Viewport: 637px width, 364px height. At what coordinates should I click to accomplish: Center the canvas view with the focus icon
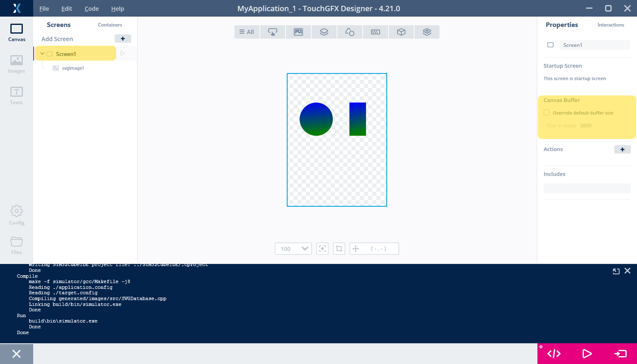tap(322, 249)
